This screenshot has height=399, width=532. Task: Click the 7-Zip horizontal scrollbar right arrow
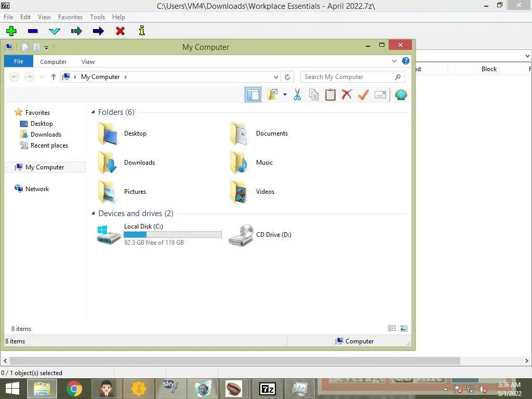[527, 361]
